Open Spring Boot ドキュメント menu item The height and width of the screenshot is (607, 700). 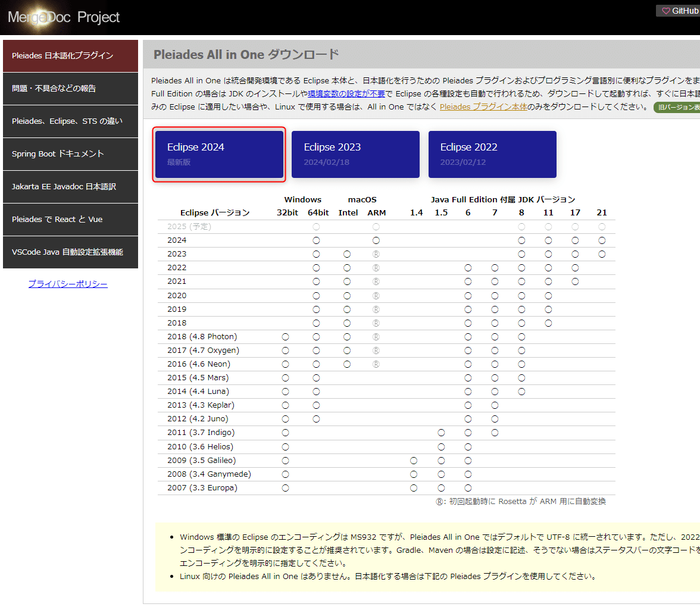click(70, 154)
